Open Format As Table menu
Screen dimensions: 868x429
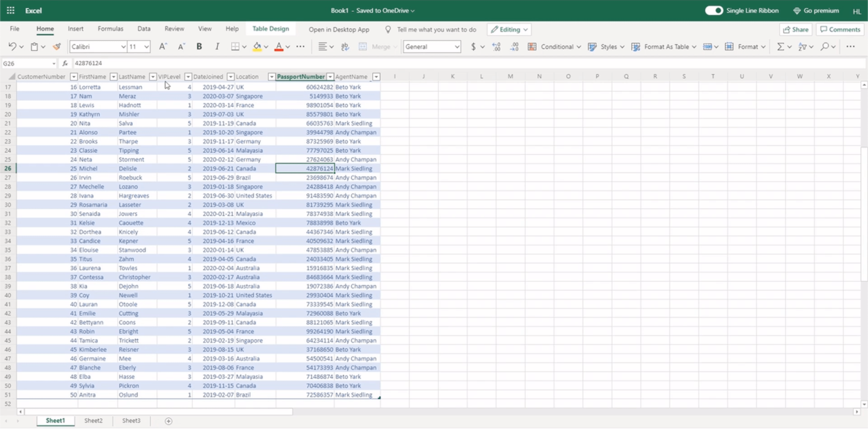tap(664, 46)
